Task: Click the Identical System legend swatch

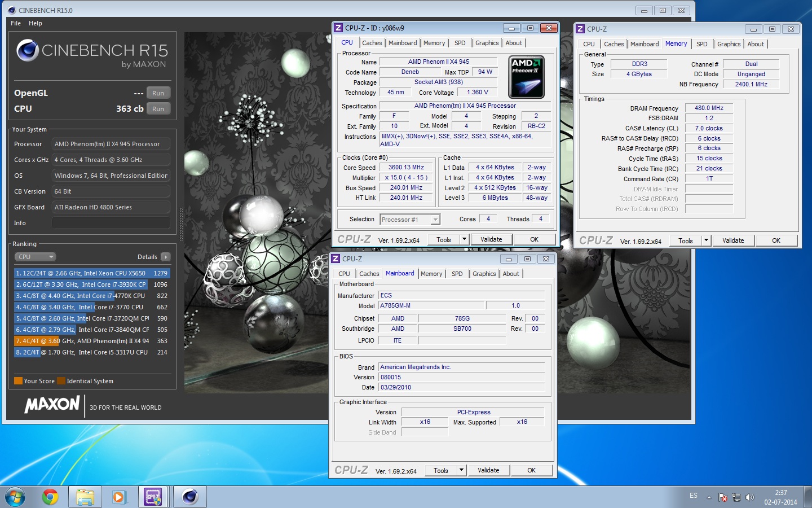Action: (61, 381)
